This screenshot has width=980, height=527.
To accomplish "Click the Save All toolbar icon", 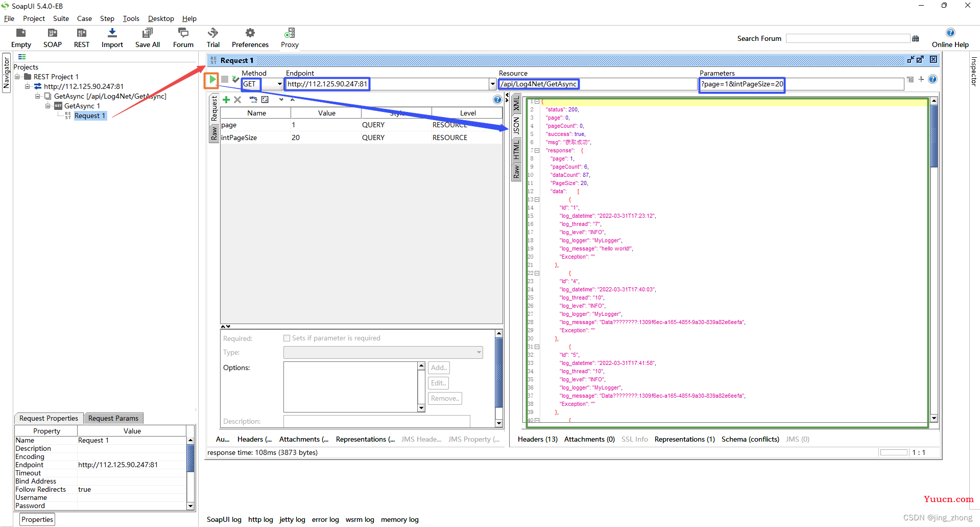I will pos(147,38).
